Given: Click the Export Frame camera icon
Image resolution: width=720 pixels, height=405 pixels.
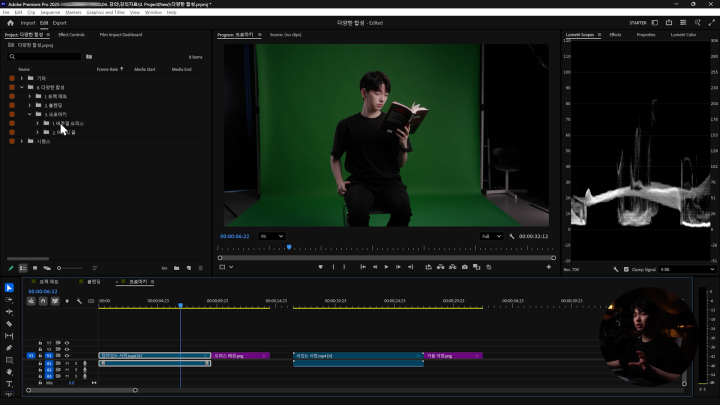Looking at the screenshot, I should pos(464,267).
